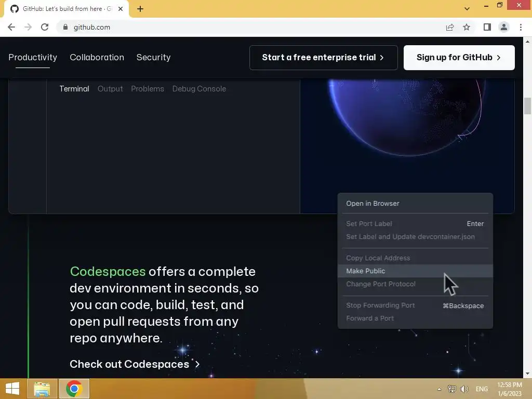Viewport: 532px width, 399px height.
Task: Click the browser forward arrow
Action: [x=28, y=27]
